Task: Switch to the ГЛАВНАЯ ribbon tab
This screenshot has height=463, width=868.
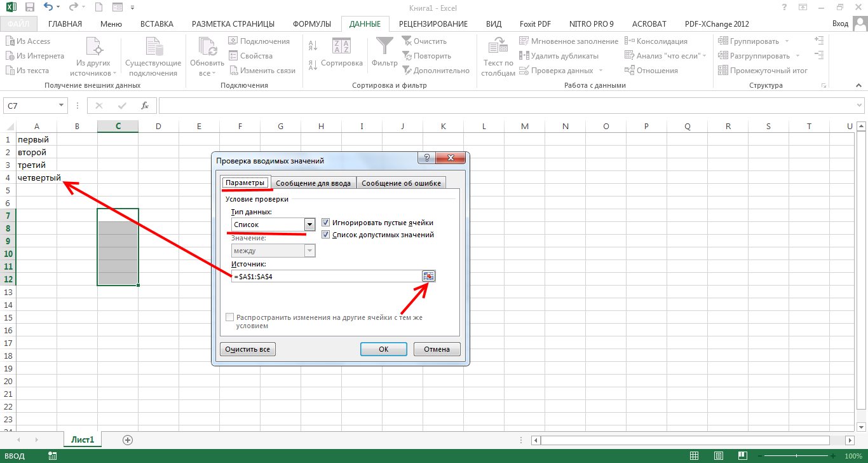Action: 65,24
